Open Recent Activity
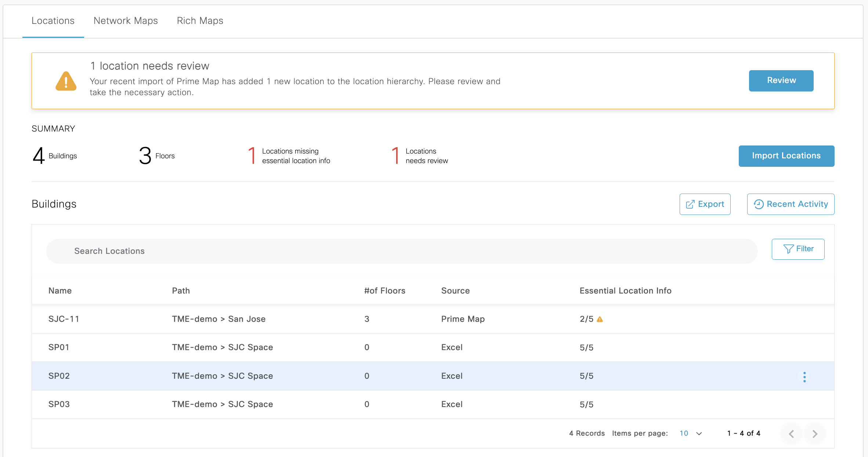The height and width of the screenshot is (457, 868). (791, 204)
